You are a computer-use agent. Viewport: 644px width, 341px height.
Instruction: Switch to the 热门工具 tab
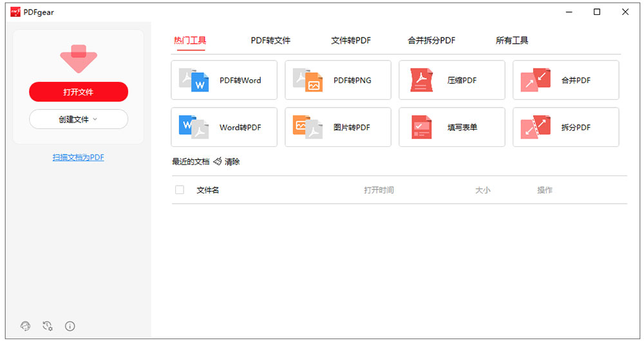click(190, 41)
